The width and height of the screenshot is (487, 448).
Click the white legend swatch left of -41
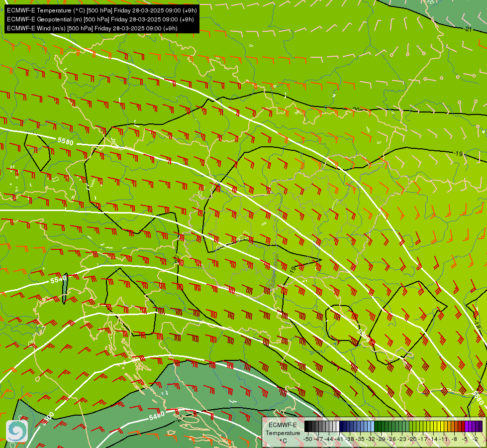click(338, 427)
